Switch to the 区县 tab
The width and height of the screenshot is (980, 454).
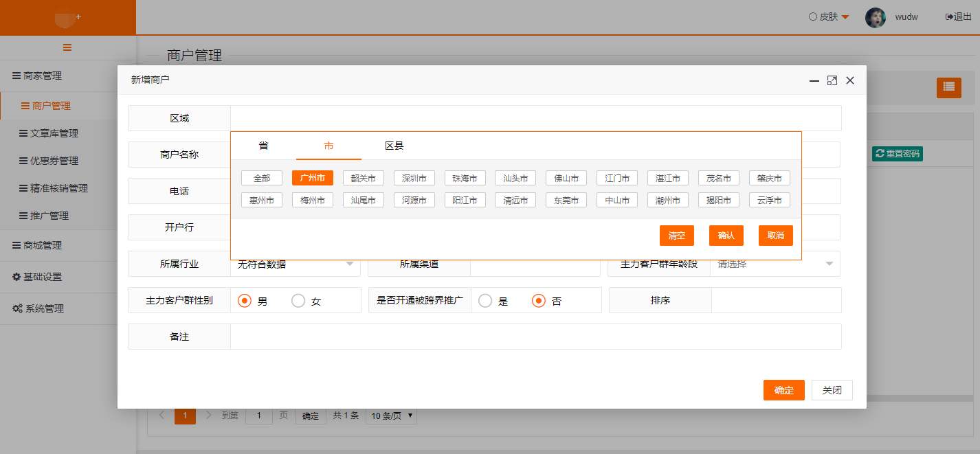click(394, 146)
